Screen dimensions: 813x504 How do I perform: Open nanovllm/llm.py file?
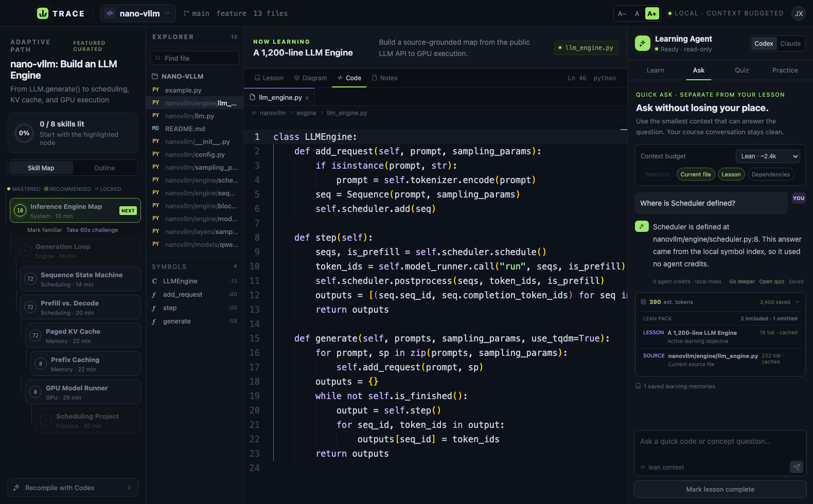[195, 116]
